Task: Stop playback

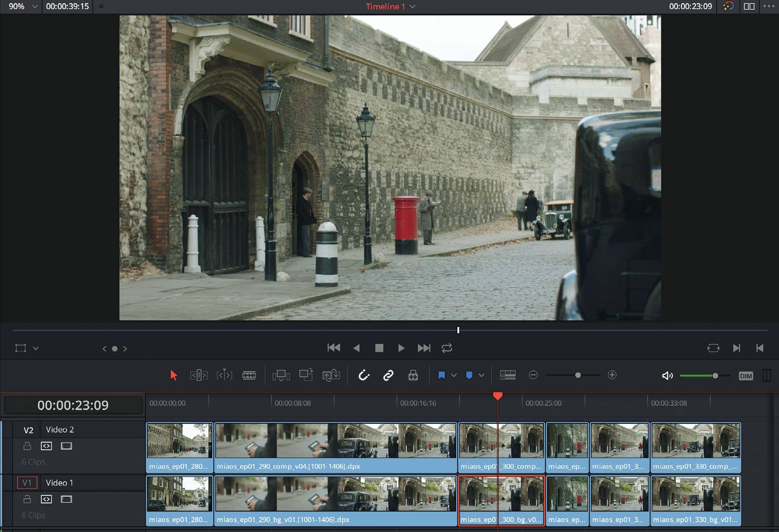Action: click(x=379, y=348)
